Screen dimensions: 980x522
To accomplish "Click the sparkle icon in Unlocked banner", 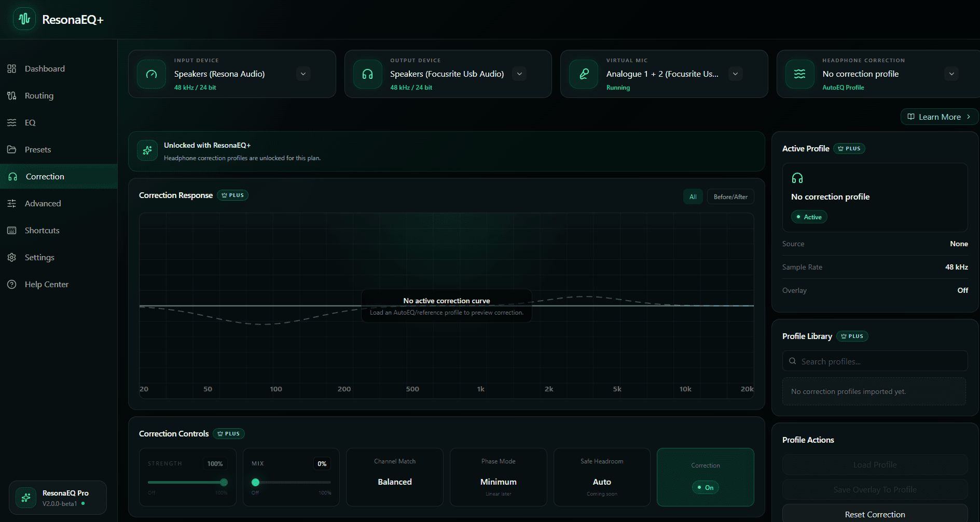I will 147,150.
